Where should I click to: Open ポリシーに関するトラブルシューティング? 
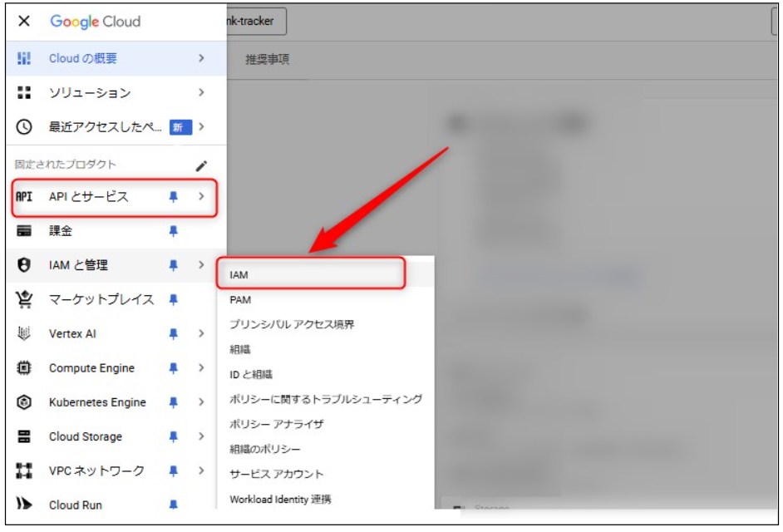pyautogui.click(x=326, y=399)
